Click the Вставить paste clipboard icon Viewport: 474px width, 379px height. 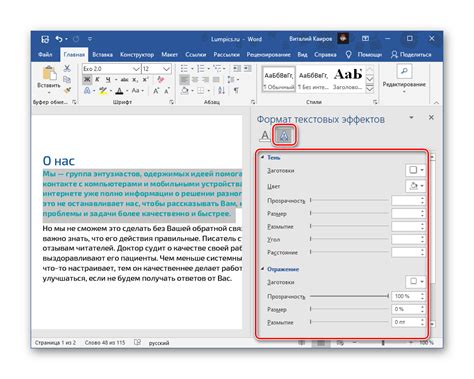point(49,73)
